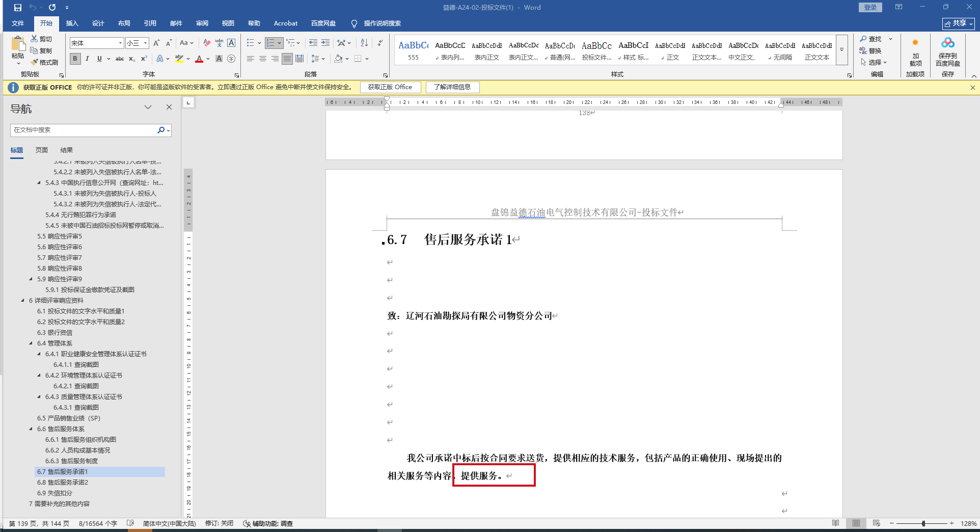Switch to 页面 tab in navigation pane
Viewport: 980px width, 532px height.
tap(42, 150)
